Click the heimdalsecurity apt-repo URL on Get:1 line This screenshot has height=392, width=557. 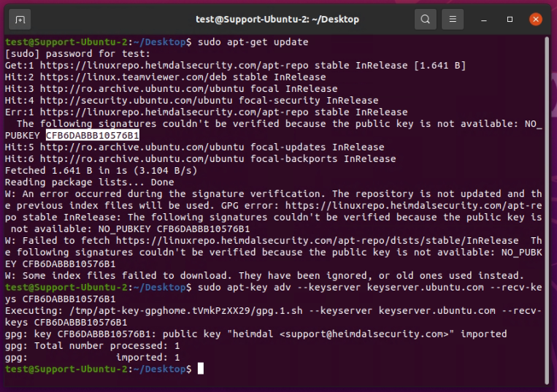[174, 66]
